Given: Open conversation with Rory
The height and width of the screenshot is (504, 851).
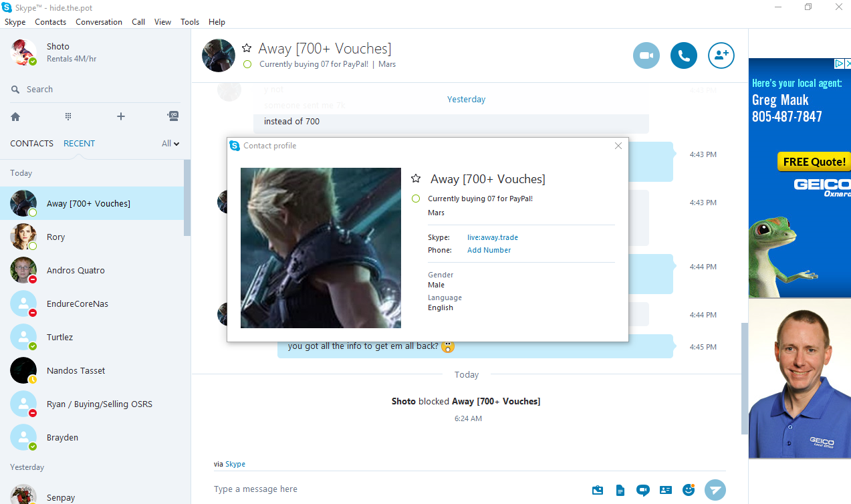Looking at the screenshot, I should [92, 237].
